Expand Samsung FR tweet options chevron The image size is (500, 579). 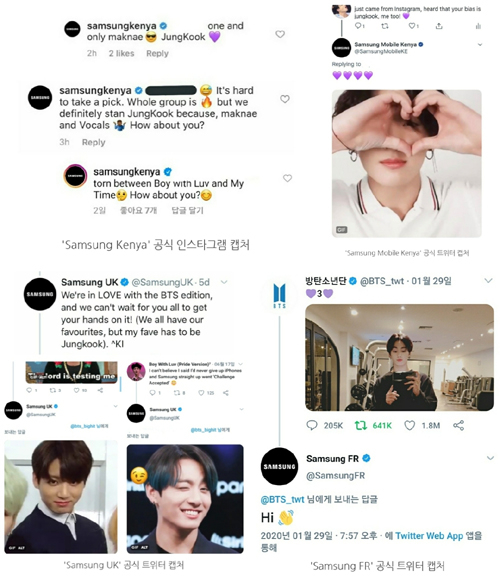pyautogui.click(x=490, y=458)
